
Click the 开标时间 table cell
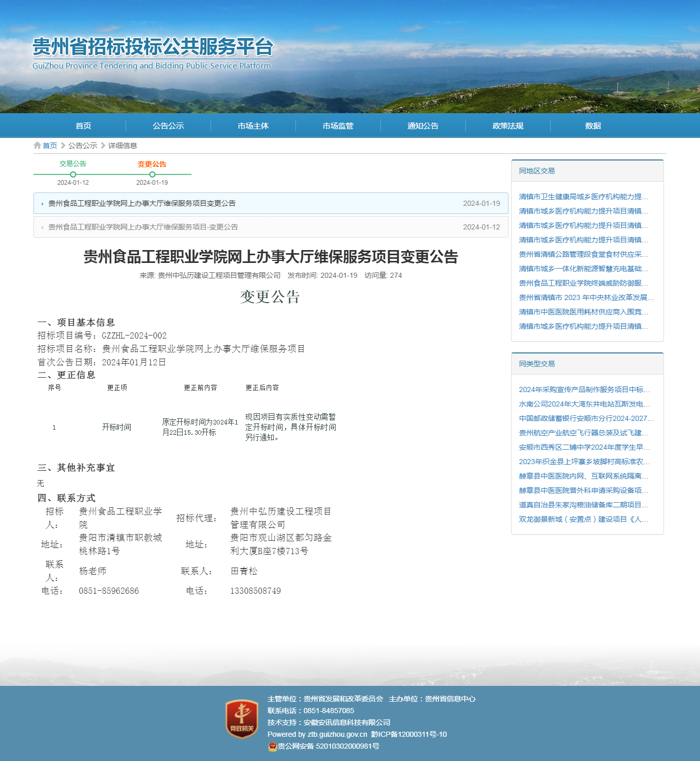pyautogui.click(x=117, y=427)
